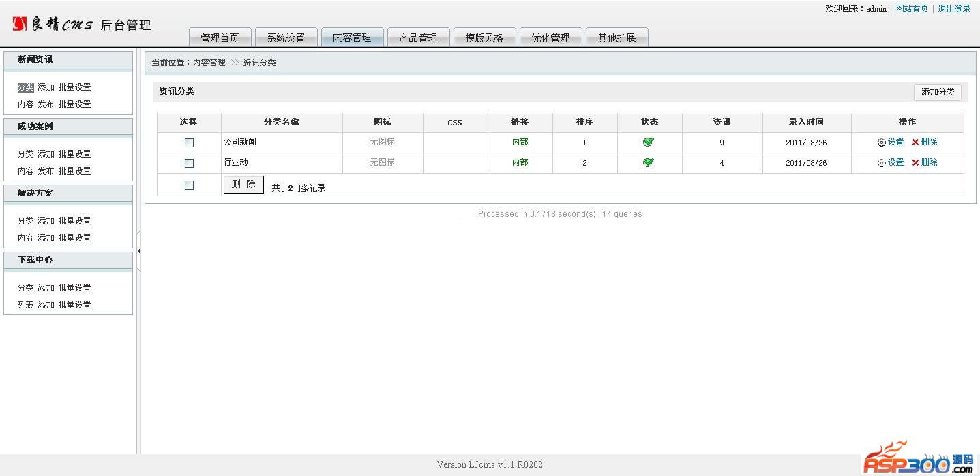
Task: Switch to the 优化管理 tab
Action: click(550, 38)
